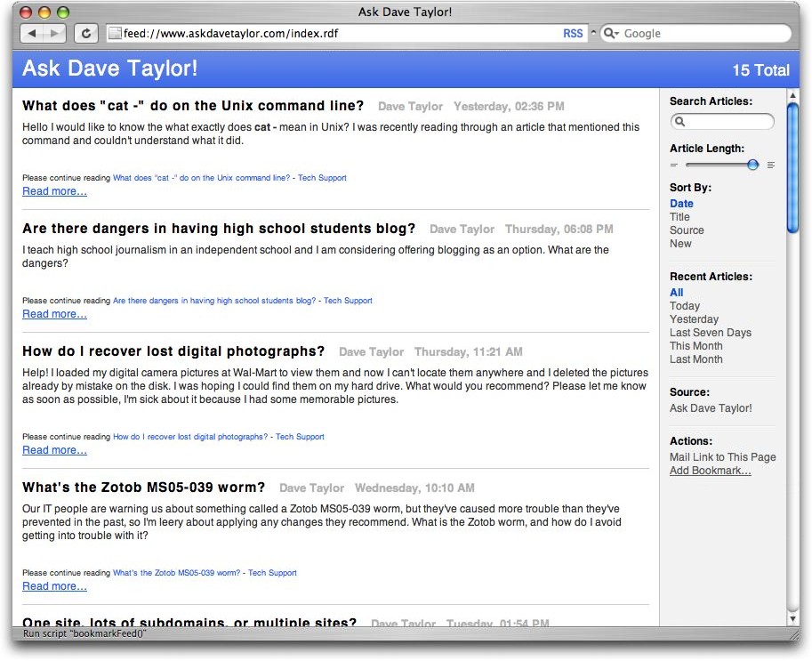The height and width of the screenshot is (661, 812).
Task: Filter articles to This Month
Action: pyautogui.click(x=696, y=346)
